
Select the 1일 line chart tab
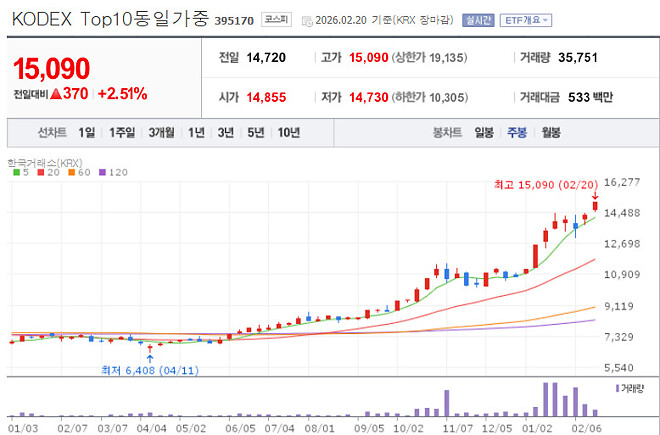click(x=87, y=133)
